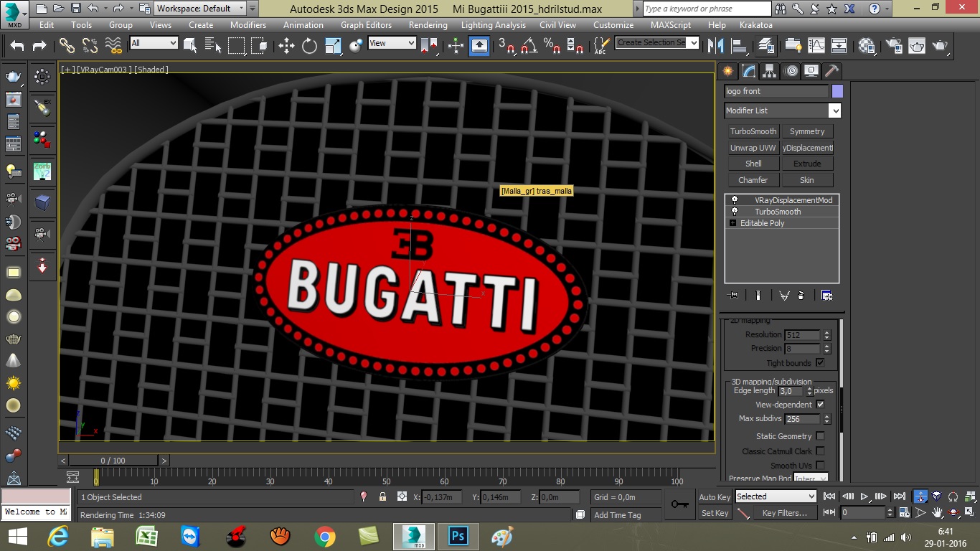Open the Select by Name dialog

point(213,45)
